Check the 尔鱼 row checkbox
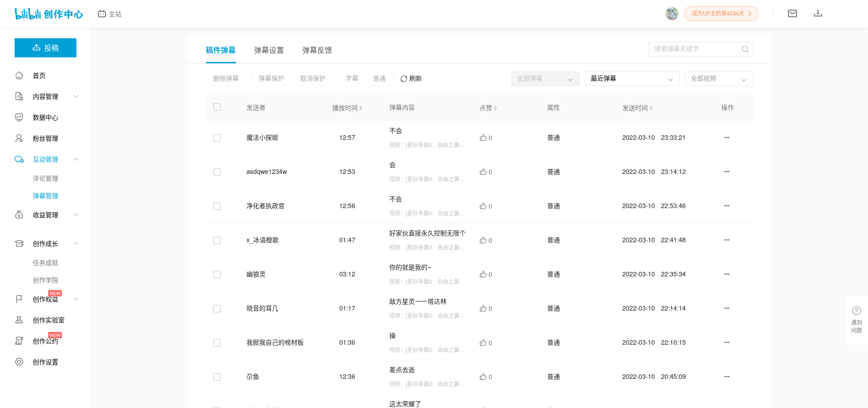Image resolution: width=868 pixels, height=408 pixels. tap(217, 377)
